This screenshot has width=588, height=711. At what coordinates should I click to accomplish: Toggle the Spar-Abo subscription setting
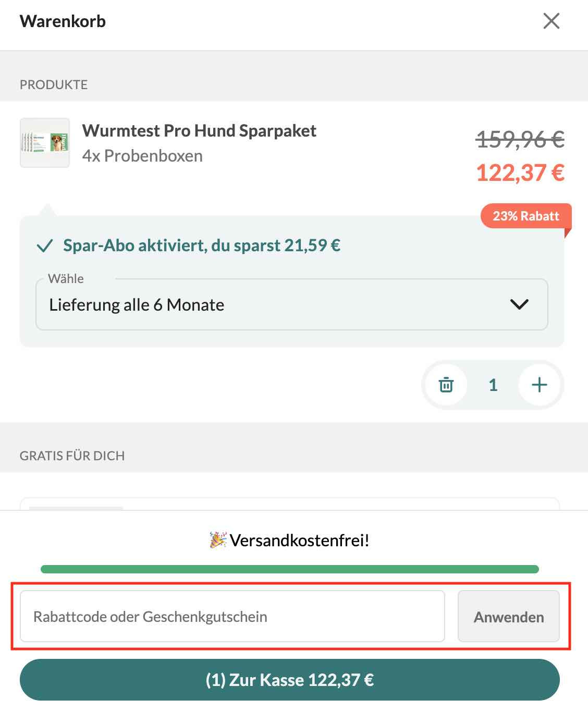(x=201, y=245)
